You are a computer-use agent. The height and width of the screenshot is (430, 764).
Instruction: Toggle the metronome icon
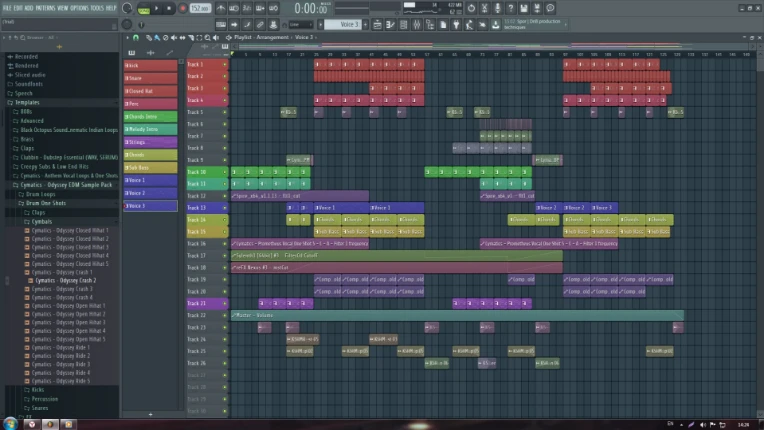[221, 8]
